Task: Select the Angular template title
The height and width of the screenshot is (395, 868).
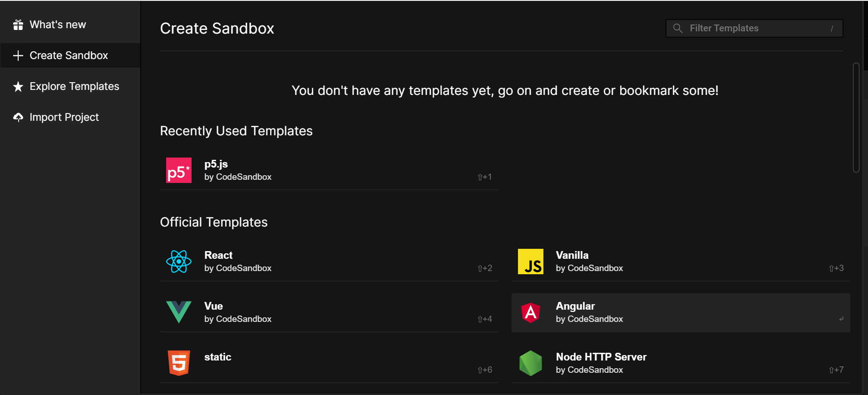Action: pyautogui.click(x=575, y=306)
